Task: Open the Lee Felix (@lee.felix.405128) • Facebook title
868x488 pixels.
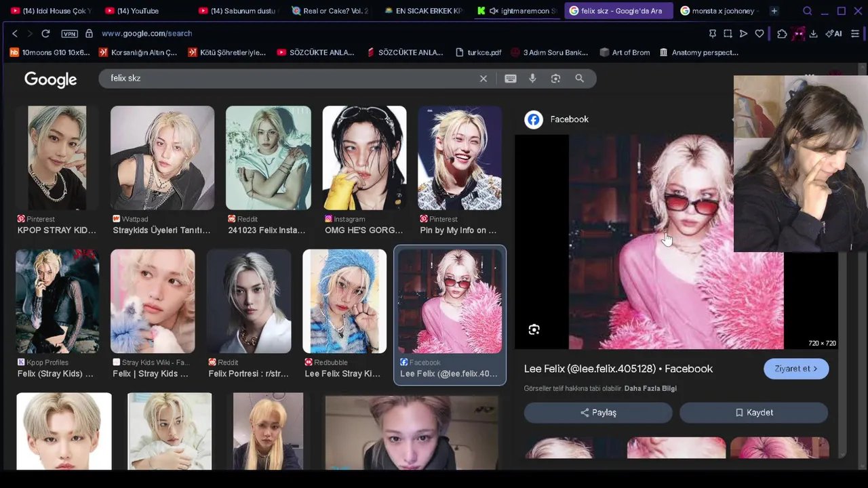Action: coord(618,369)
